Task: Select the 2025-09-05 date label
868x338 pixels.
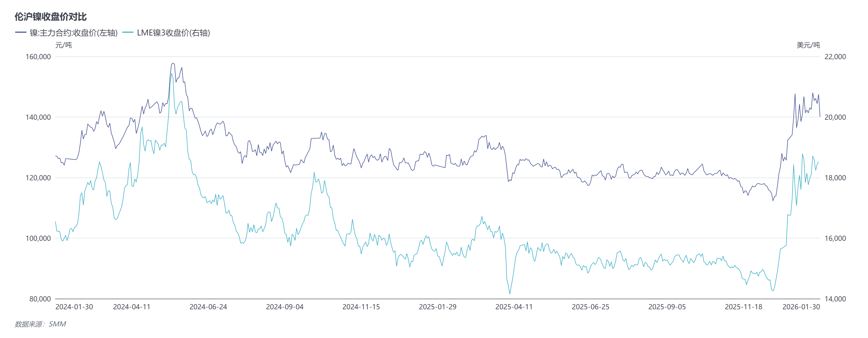Action: click(x=667, y=307)
